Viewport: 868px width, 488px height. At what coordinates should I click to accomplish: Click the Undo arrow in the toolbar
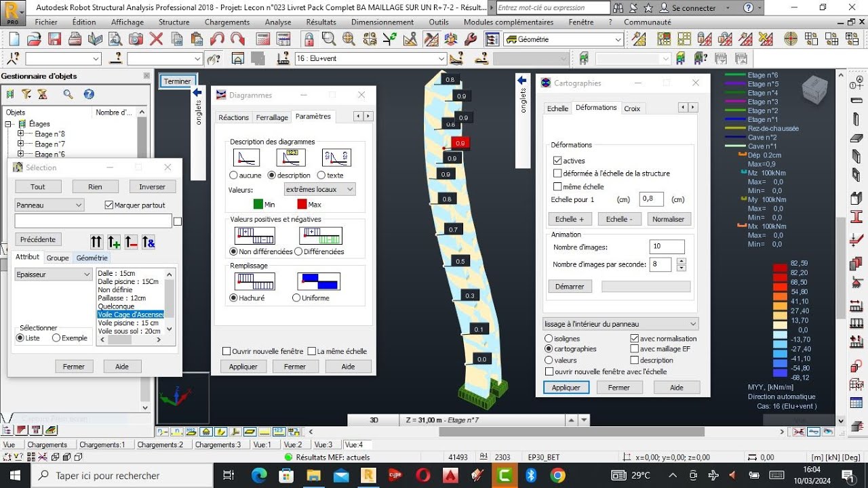coord(217,39)
